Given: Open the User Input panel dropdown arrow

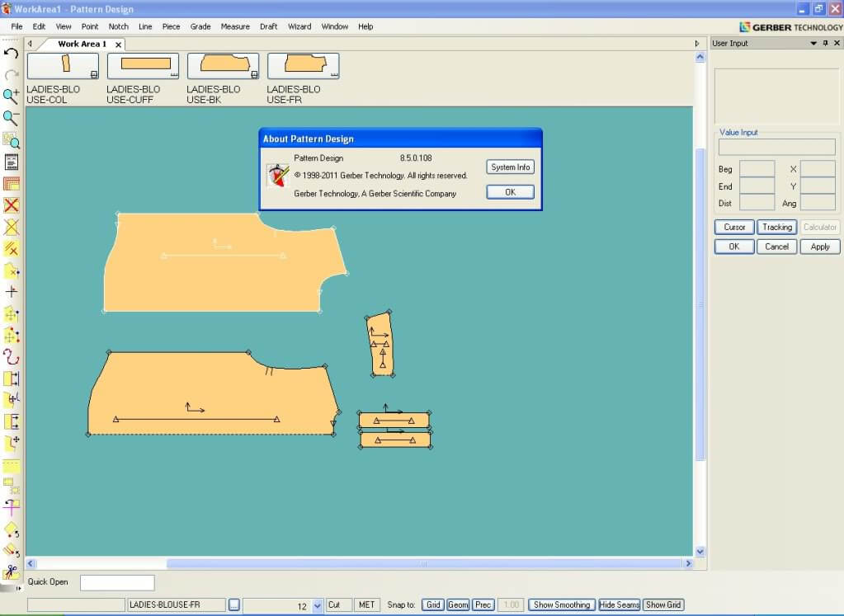Looking at the screenshot, I should (813, 43).
